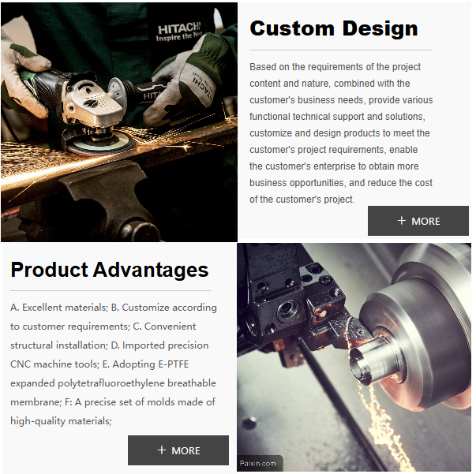The width and height of the screenshot is (476, 474).
Task: Open the Product Advantages heading
Action: (x=110, y=270)
